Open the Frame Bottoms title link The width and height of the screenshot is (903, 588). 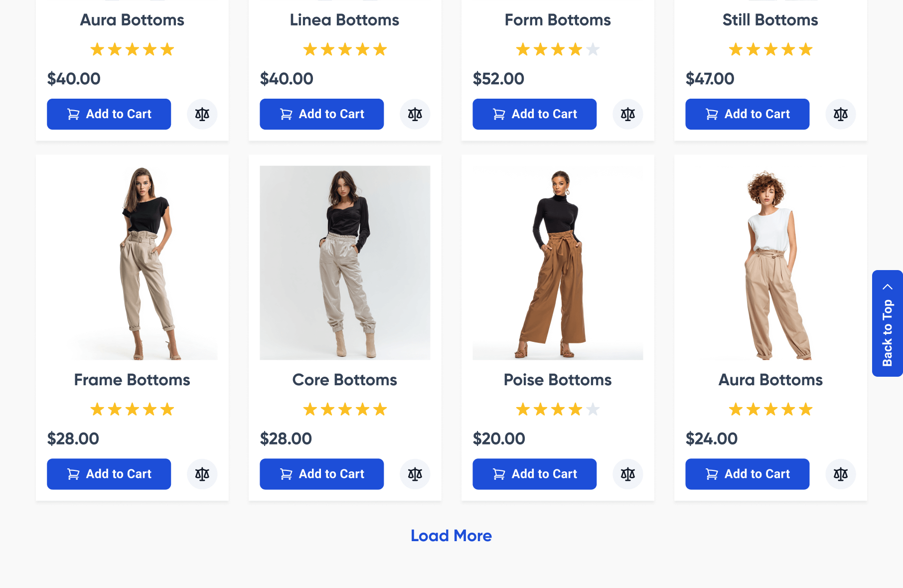click(x=132, y=380)
